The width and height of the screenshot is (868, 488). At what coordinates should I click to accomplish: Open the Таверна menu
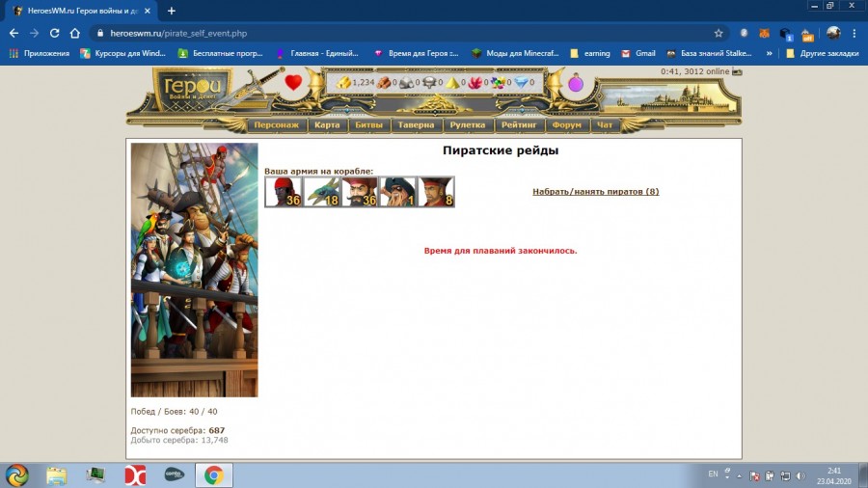pyautogui.click(x=416, y=125)
